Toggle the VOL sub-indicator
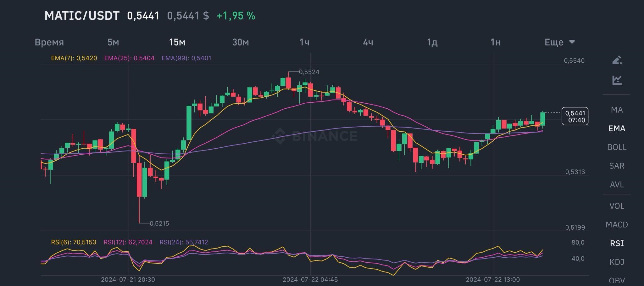Image resolution: width=644 pixels, height=286 pixels. pos(617,206)
